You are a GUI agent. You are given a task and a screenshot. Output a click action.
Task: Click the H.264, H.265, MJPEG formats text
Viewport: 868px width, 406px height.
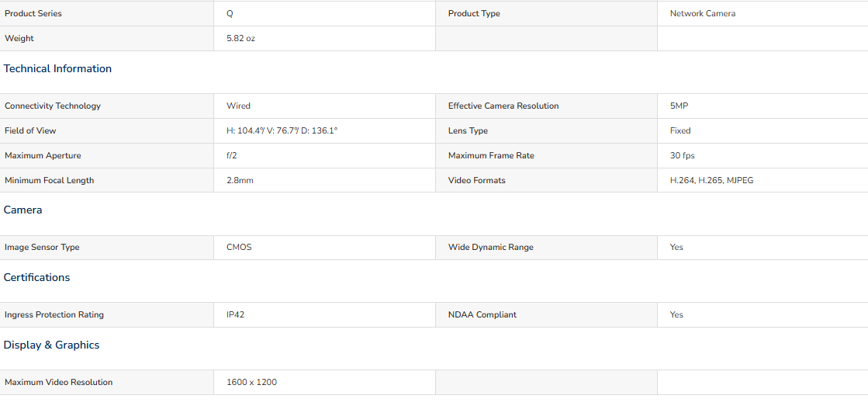pyautogui.click(x=711, y=180)
